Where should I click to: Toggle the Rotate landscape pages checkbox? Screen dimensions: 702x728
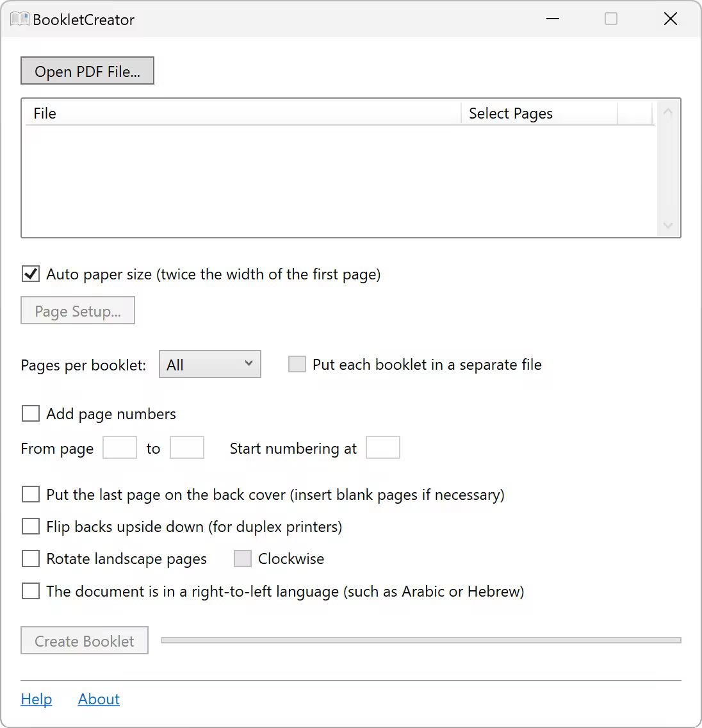pos(31,559)
